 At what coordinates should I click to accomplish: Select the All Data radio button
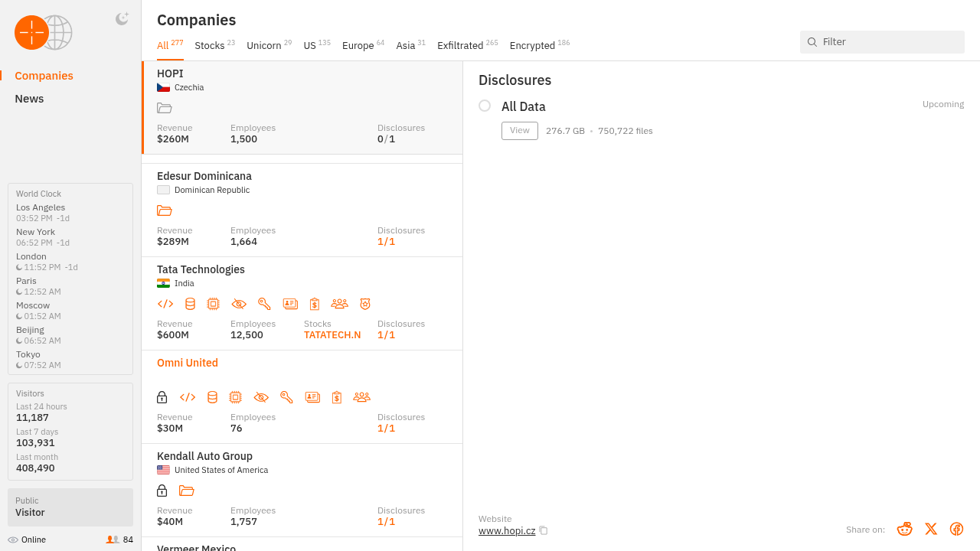485,106
